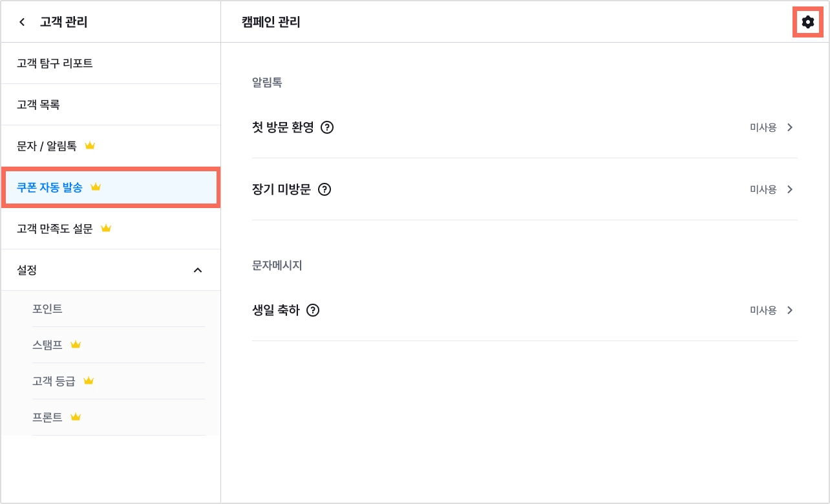Open 첫 방문 환영 row chevron
This screenshot has height=504, width=830.
(x=789, y=127)
